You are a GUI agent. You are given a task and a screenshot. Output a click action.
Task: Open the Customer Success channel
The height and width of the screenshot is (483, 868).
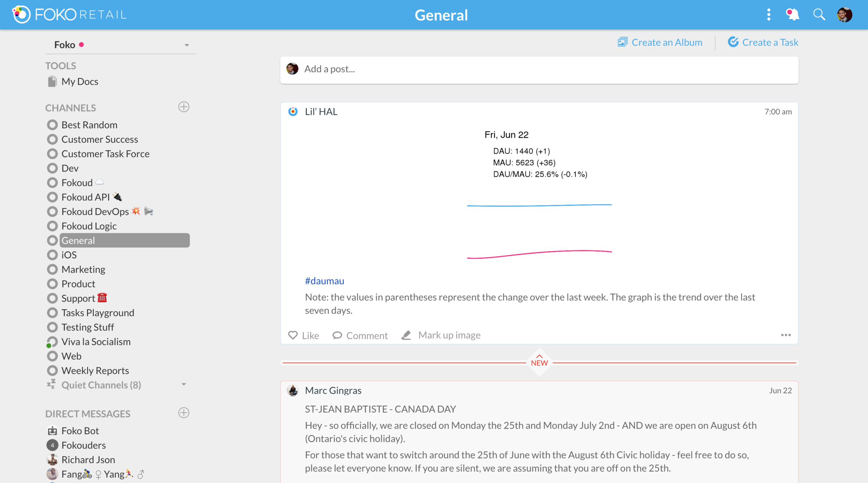pos(100,139)
